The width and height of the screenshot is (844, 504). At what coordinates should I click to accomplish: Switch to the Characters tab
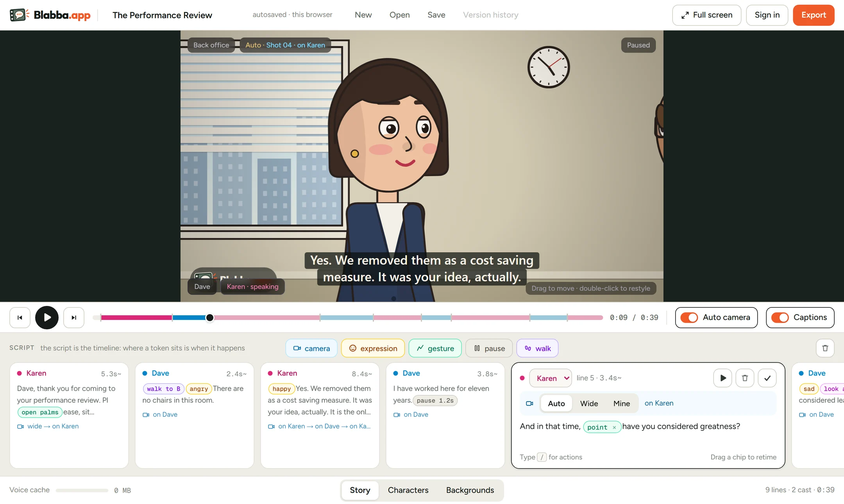coord(408,490)
